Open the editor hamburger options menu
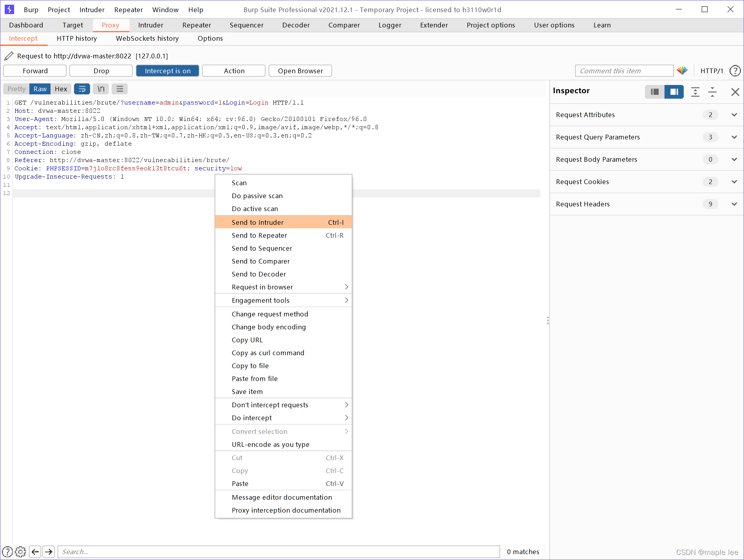Viewport: 744px width, 560px height. click(x=120, y=89)
